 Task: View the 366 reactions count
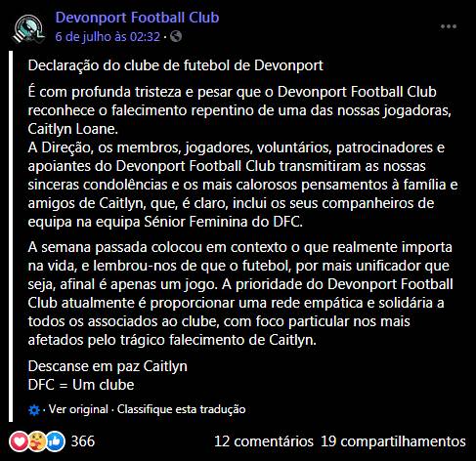83,441
